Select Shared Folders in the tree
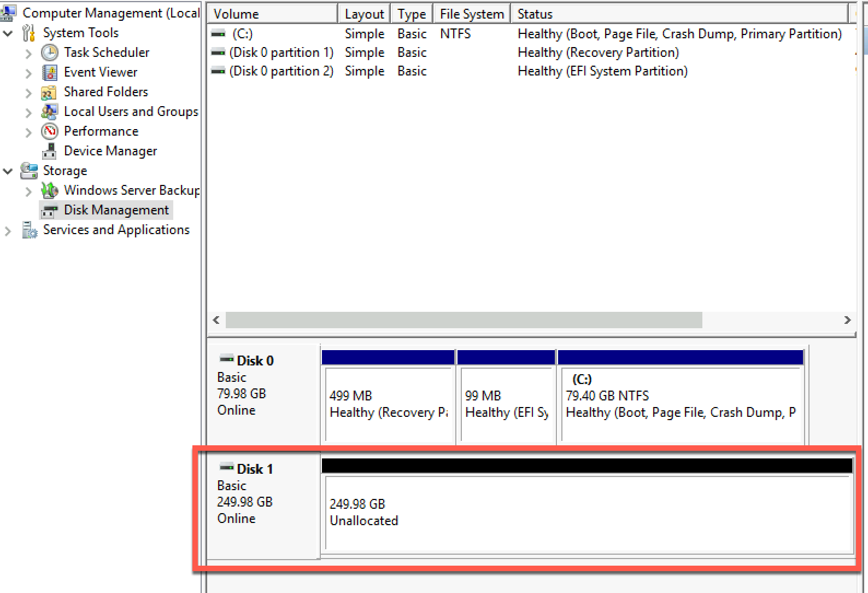 click(106, 92)
